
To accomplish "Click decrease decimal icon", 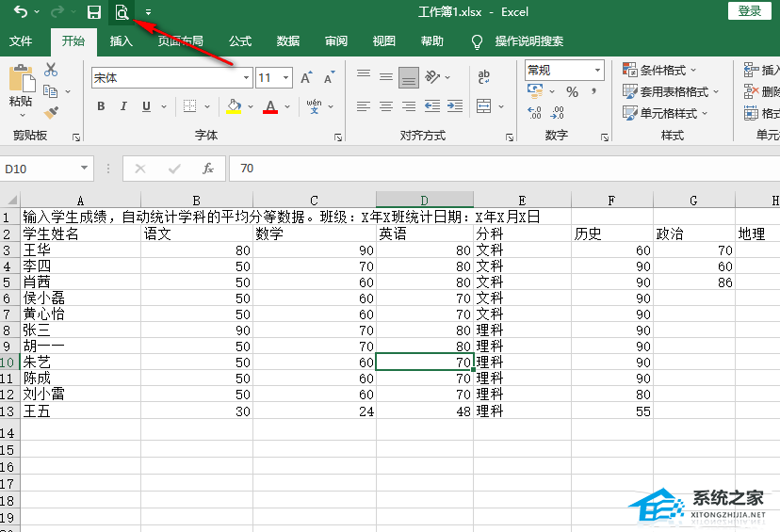I will click(x=557, y=113).
